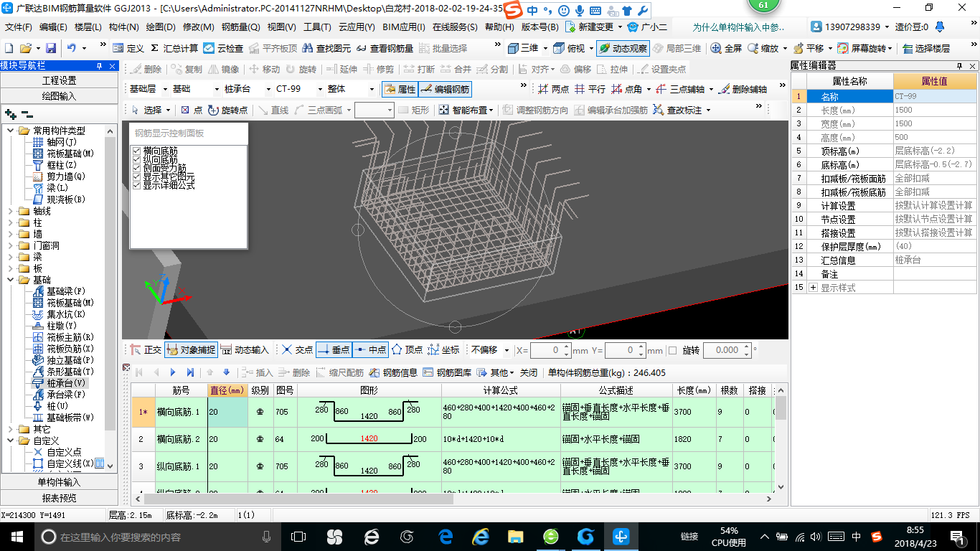Click 工程设置 button
Image resolution: width=980 pixels, height=551 pixels.
coord(59,80)
